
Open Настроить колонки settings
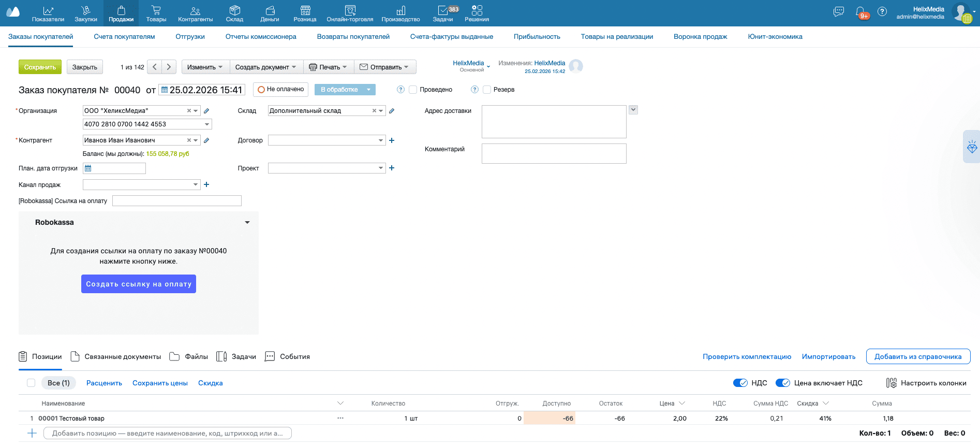(x=926, y=383)
